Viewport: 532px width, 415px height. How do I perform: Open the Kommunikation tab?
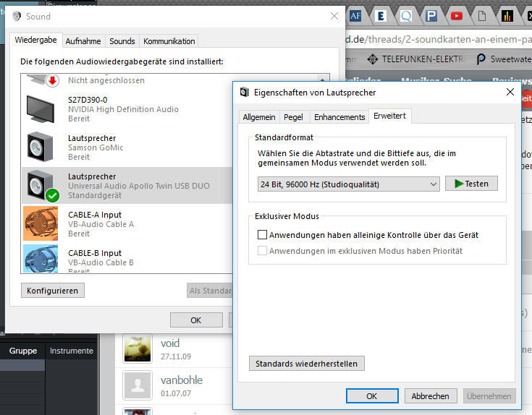169,41
